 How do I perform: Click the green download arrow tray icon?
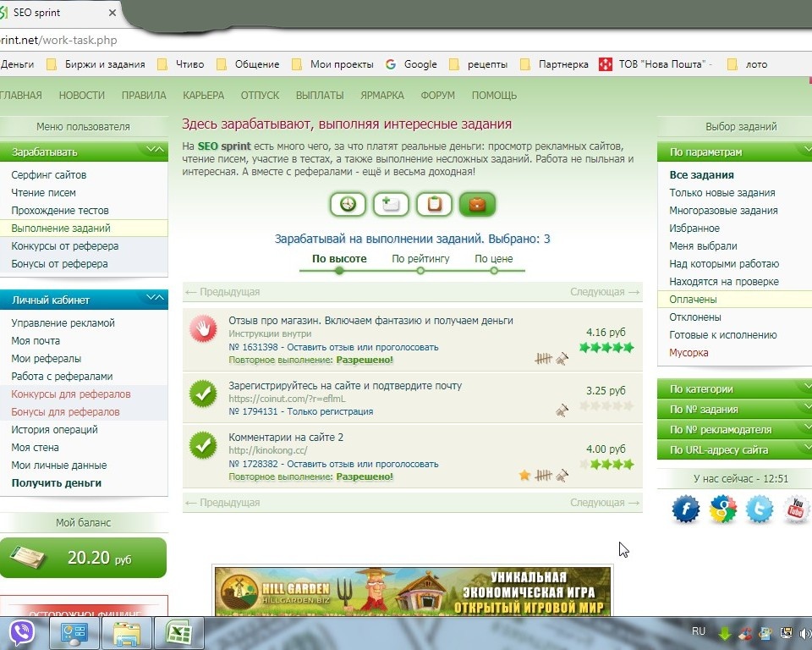[x=725, y=633]
